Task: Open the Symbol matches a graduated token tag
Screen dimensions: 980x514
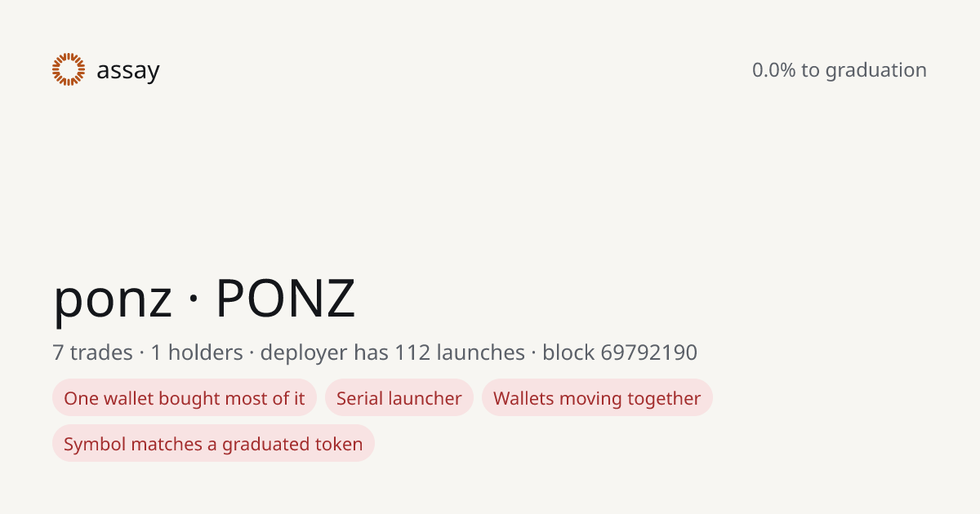Action: pos(213,444)
